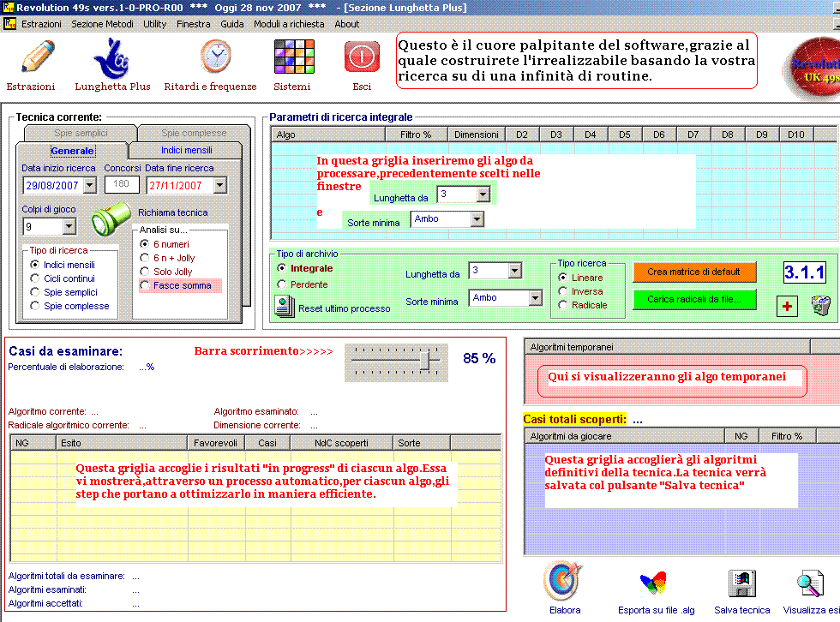This screenshot has width=840, height=622.
Task: Click the Dimensioni column header
Action: tap(477, 135)
